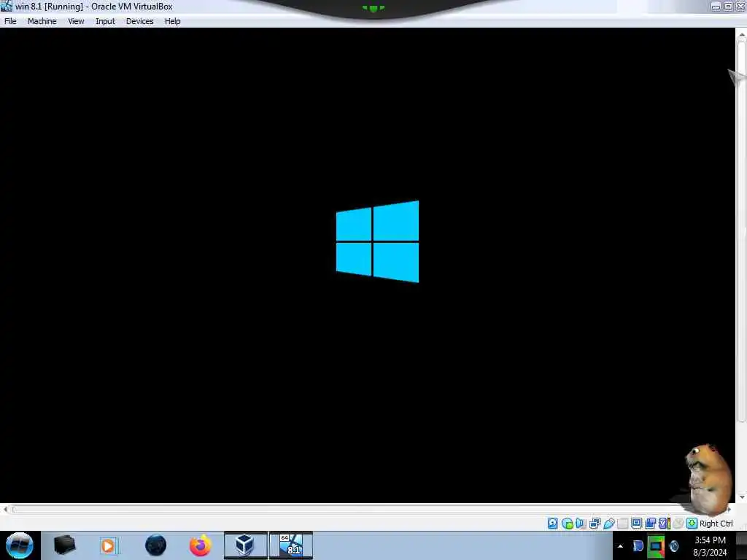Click the hard disk activity status icon
Screen dimensions: 747x560
[x=553, y=524]
